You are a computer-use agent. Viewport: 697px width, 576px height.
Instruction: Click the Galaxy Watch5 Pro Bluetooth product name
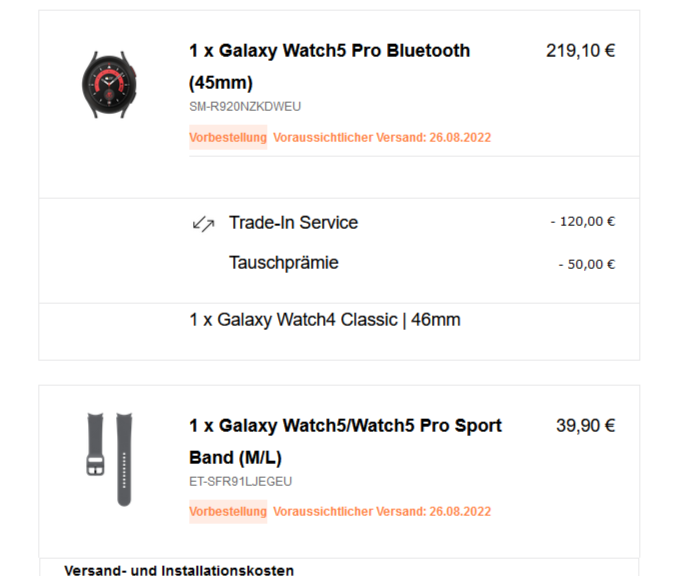tap(329, 51)
